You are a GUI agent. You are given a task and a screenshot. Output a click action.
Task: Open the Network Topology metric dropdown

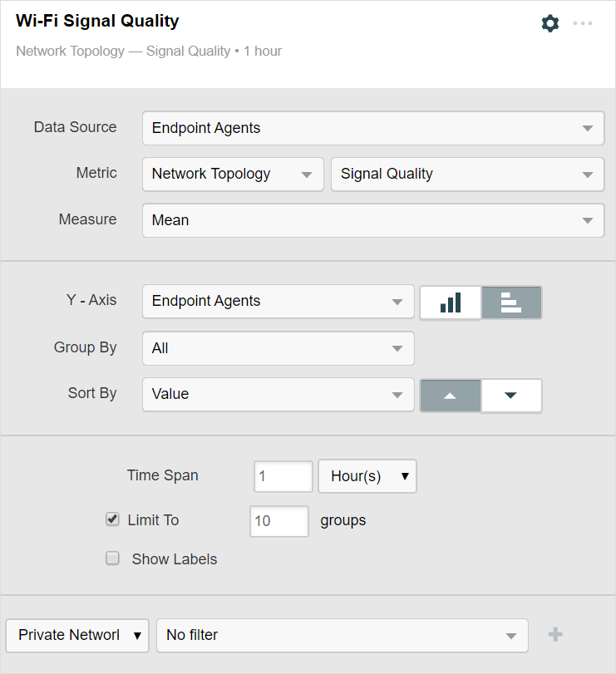(233, 175)
